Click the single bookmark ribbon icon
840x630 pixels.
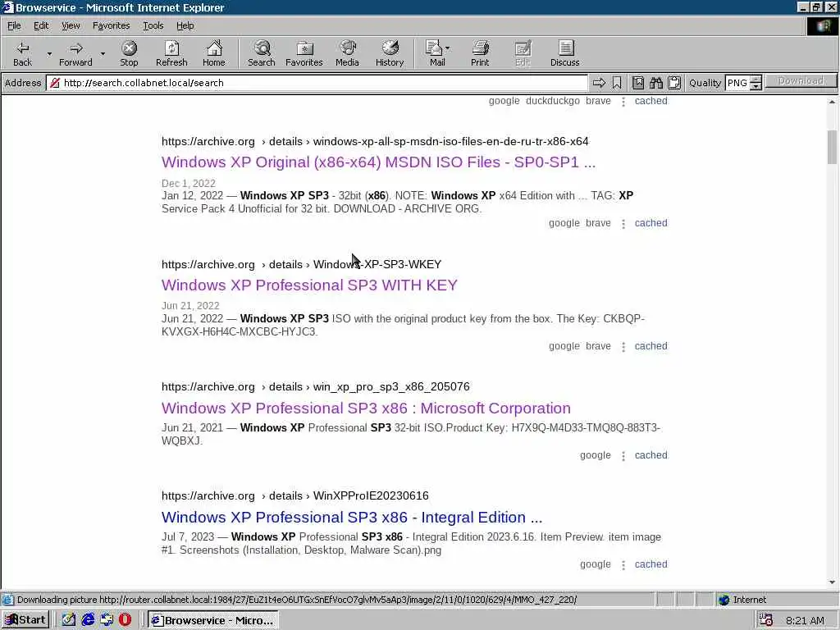click(617, 83)
